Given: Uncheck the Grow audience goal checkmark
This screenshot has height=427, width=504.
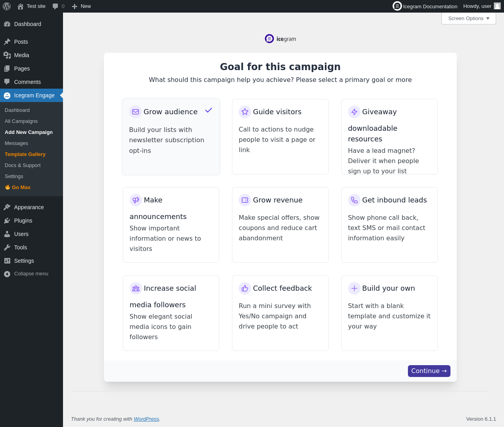Looking at the screenshot, I should tap(209, 110).
